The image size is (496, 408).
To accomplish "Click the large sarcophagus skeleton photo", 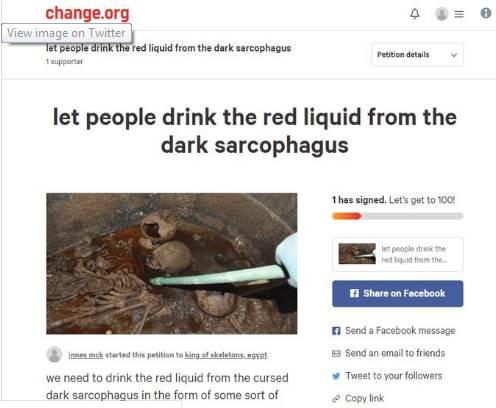I will click(x=172, y=263).
